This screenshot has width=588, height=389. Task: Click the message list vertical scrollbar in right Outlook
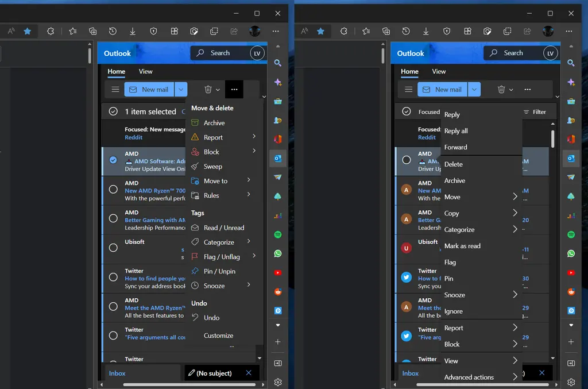(x=553, y=139)
